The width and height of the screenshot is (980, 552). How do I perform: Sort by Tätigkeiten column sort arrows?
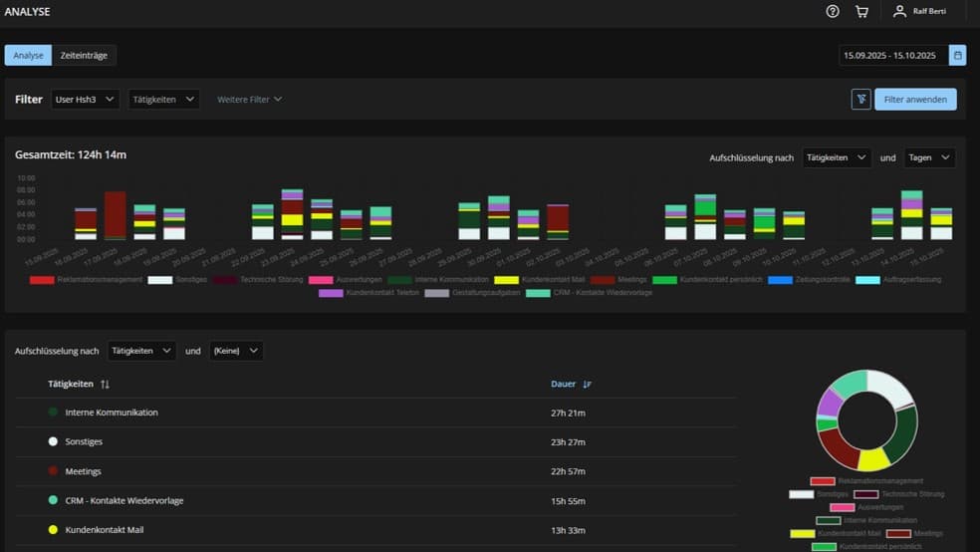click(x=106, y=385)
